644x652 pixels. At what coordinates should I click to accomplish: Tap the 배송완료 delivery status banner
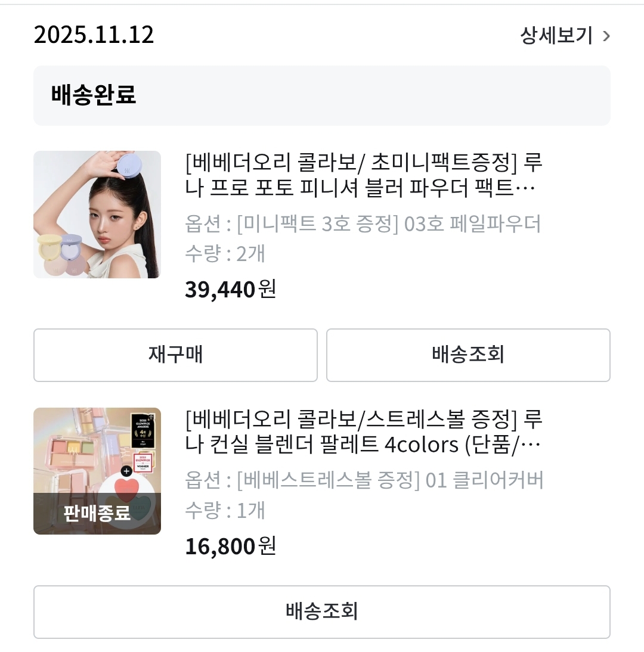point(321,95)
